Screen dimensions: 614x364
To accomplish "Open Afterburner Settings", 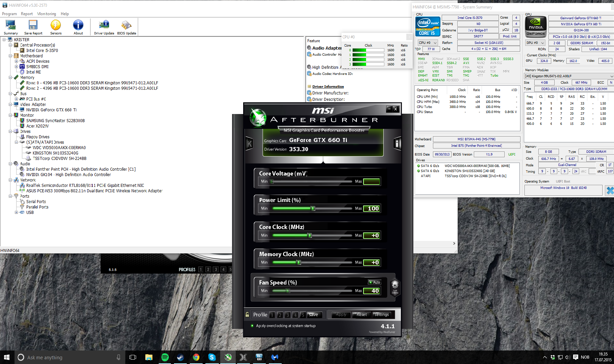I will pyautogui.click(x=382, y=315).
